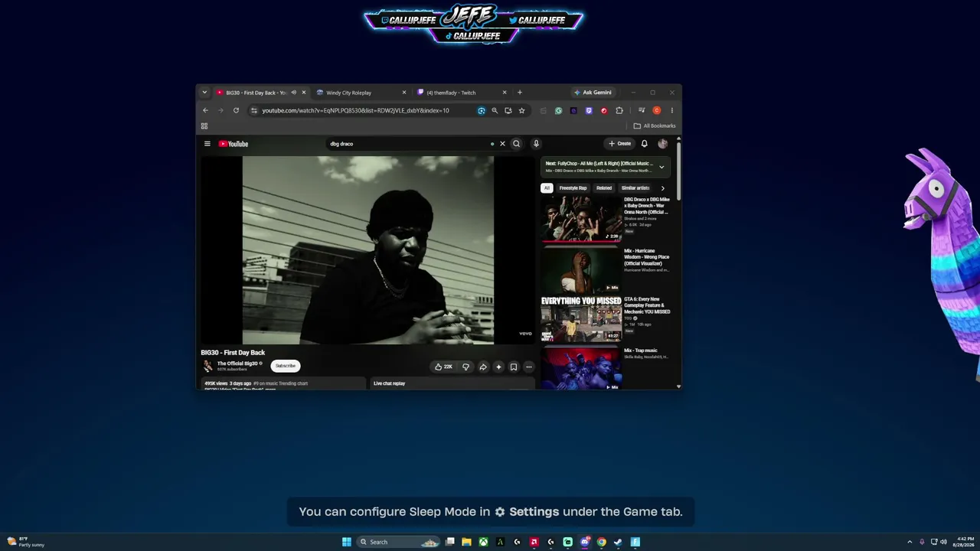Expand the Next: FullyChop playlist panel
The width and height of the screenshot is (980, 551).
click(661, 167)
